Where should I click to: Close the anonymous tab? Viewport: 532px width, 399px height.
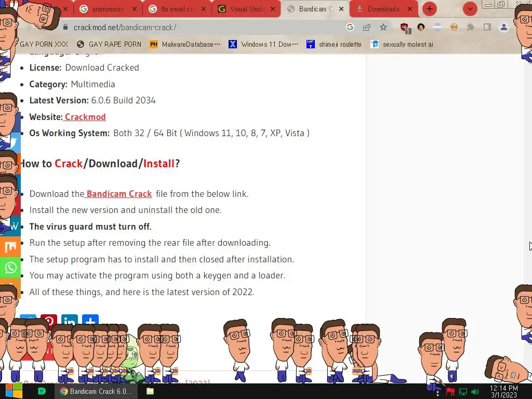(x=135, y=9)
